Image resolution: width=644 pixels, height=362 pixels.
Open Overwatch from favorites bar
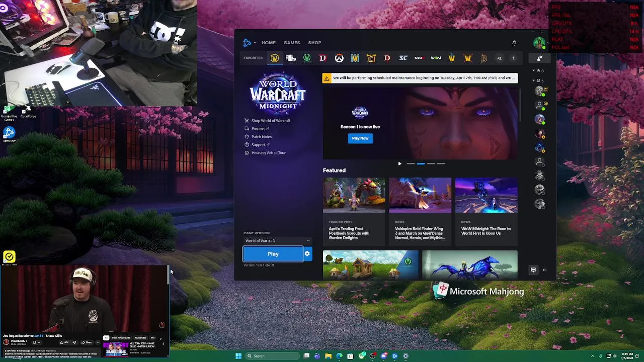point(339,58)
